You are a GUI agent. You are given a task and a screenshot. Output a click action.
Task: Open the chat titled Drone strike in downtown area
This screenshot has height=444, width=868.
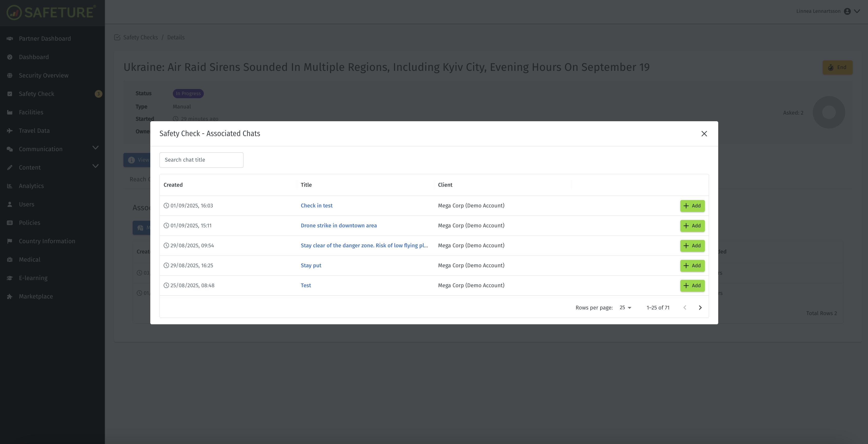pos(339,225)
